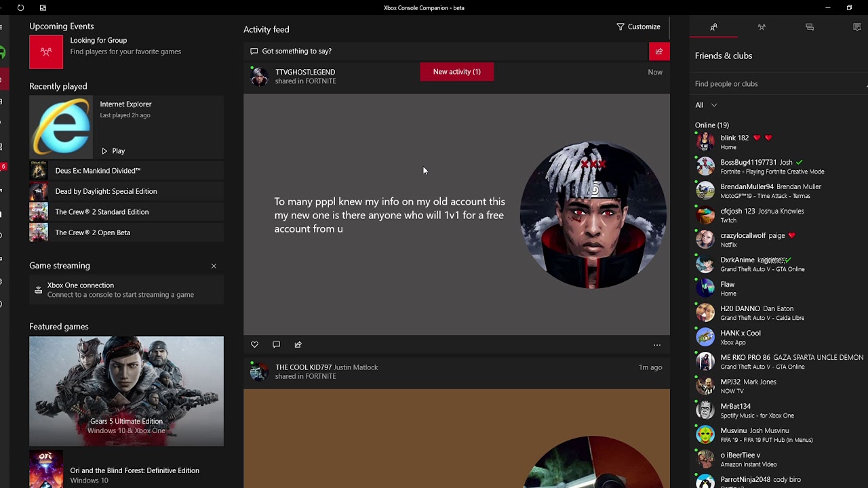
Task: Restore down the Xbox Console Companion window
Action: point(849,7)
